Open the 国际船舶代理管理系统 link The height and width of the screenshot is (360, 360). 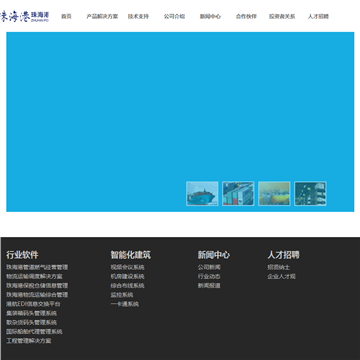[34, 332]
